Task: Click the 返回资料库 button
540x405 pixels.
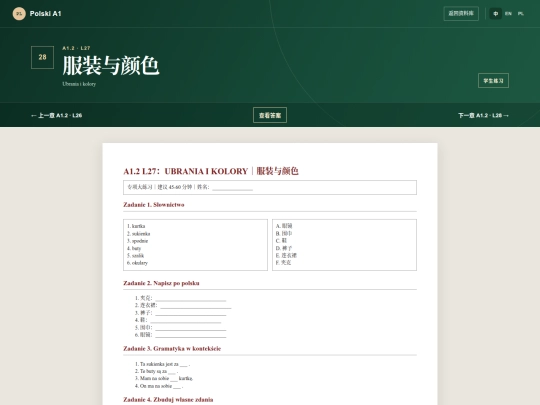Action: (461, 13)
